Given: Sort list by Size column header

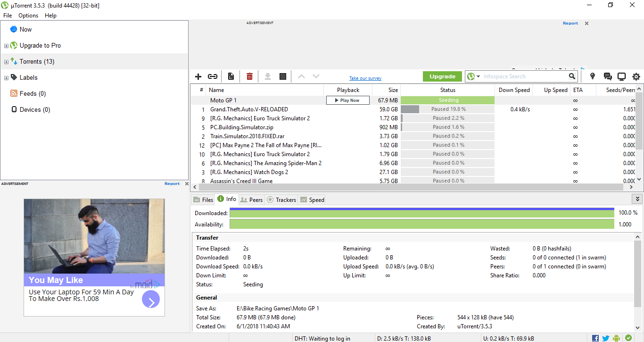Looking at the screenshot, I should tap(386, 90).
